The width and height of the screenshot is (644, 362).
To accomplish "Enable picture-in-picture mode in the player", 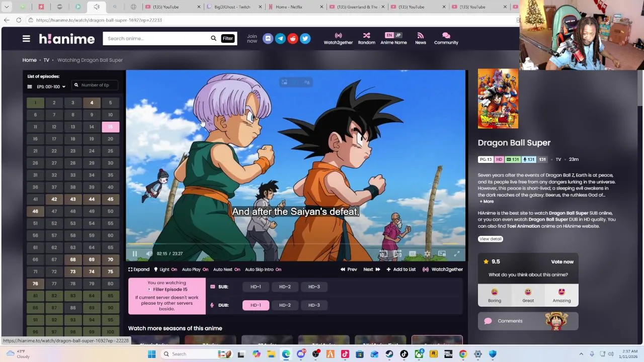I will (x=442, y=254).
